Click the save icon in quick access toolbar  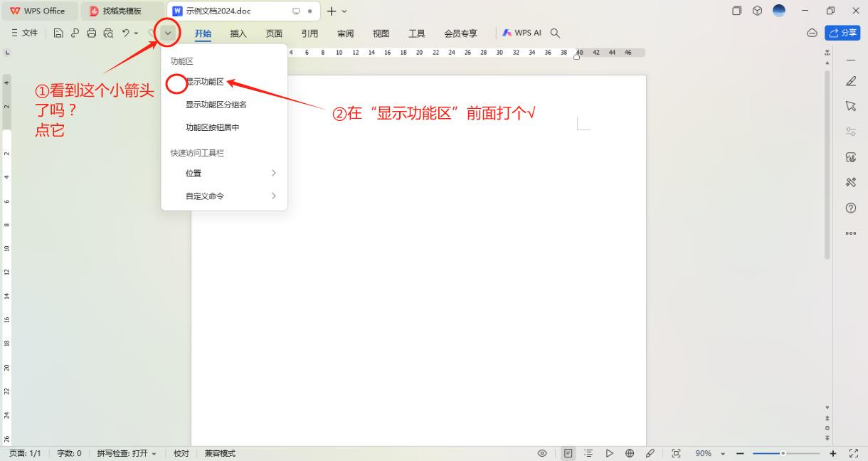tap(59, 33)
